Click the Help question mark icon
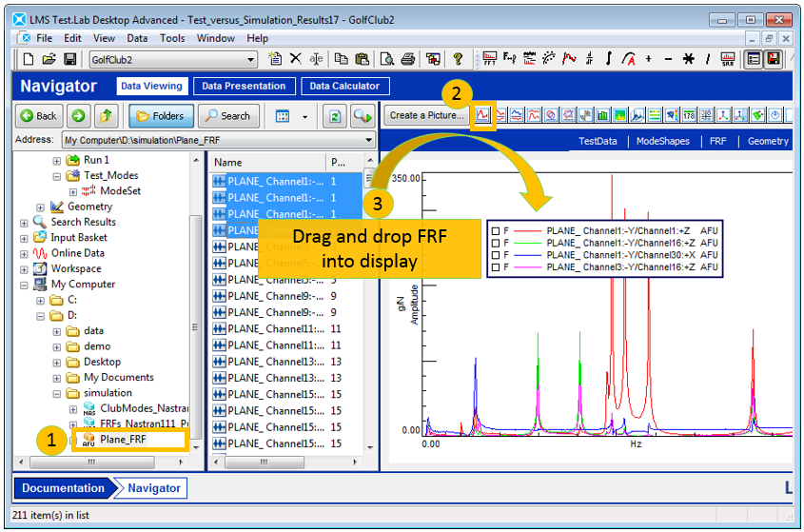804x532 pixels. point(458,59)
